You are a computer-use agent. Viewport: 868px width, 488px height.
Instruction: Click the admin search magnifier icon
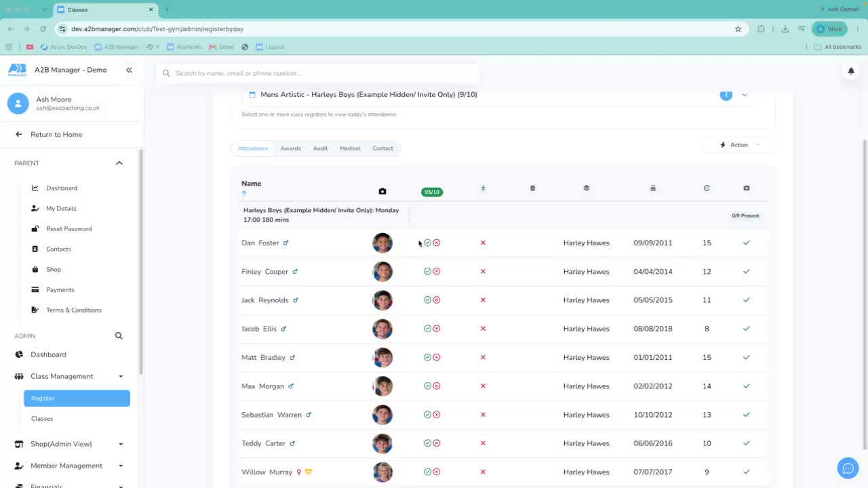click(119, 335)
